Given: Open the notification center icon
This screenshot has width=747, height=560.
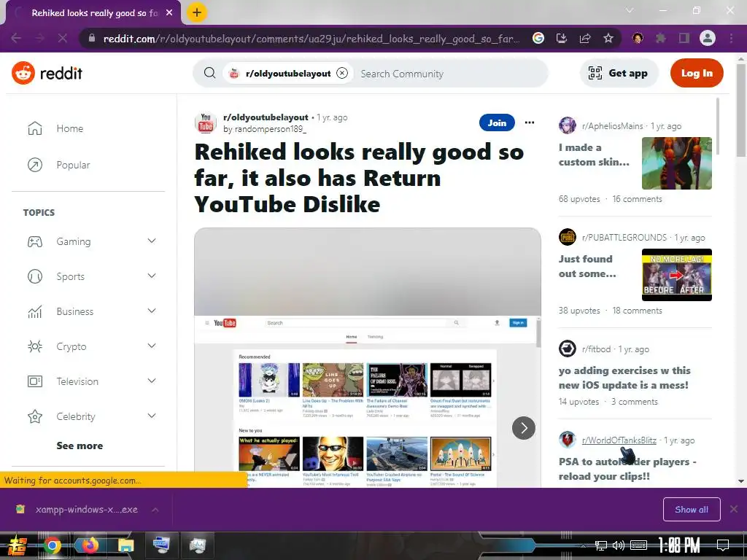Looking at the screenshot, I should click(723, 545).
